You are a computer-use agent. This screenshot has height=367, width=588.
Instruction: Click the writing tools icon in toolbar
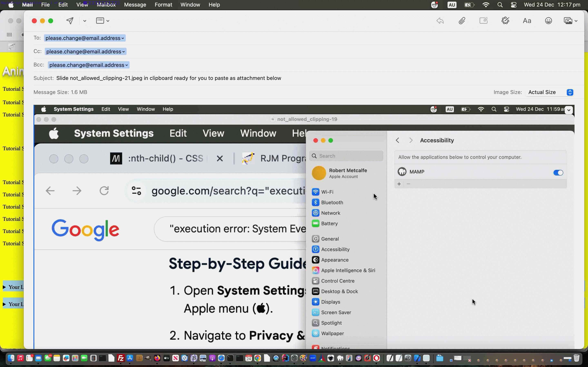pos(505,21)
